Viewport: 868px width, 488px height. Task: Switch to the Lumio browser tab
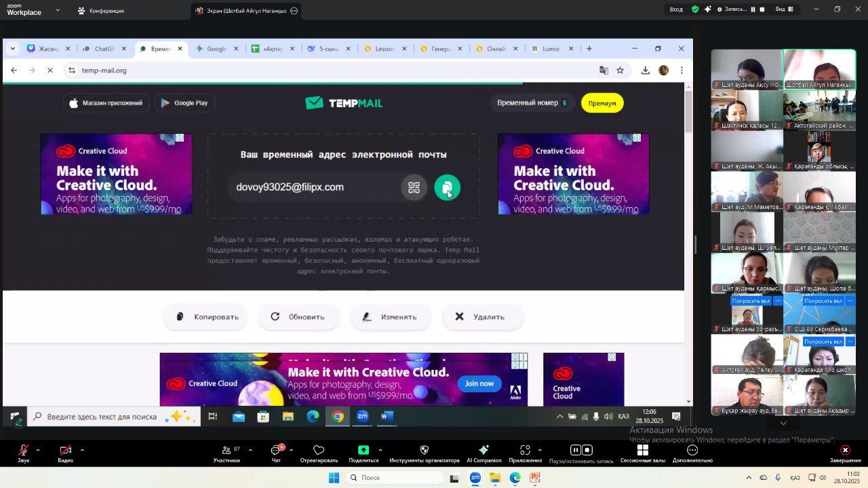pos(549,49)
